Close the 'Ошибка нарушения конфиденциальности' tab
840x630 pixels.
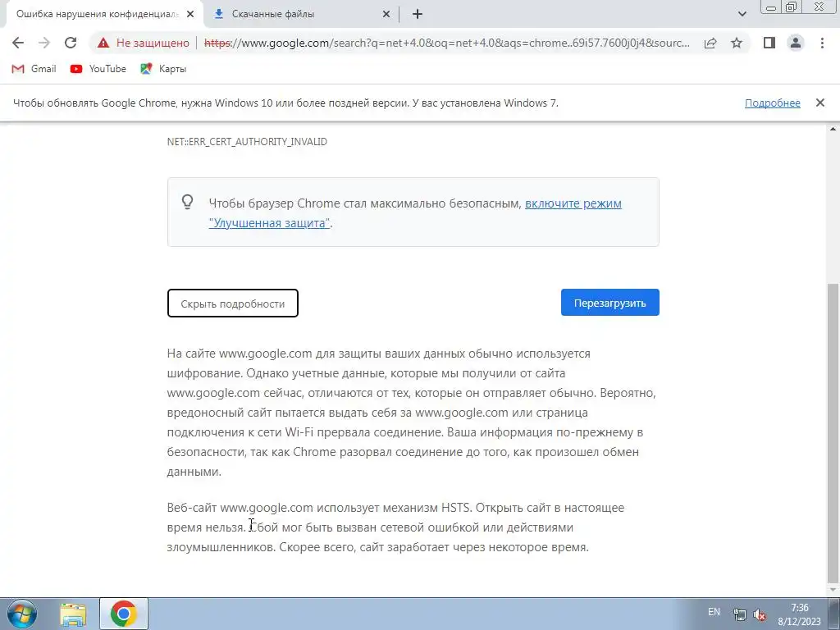coord(190,14)
